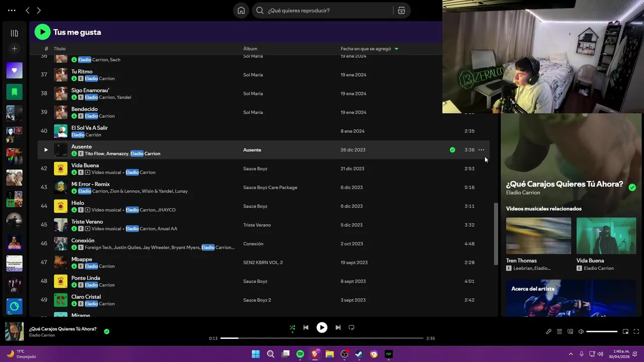Sort list by Título column header
The width and height of the screenshot is (644, 362).
point(59,49)
